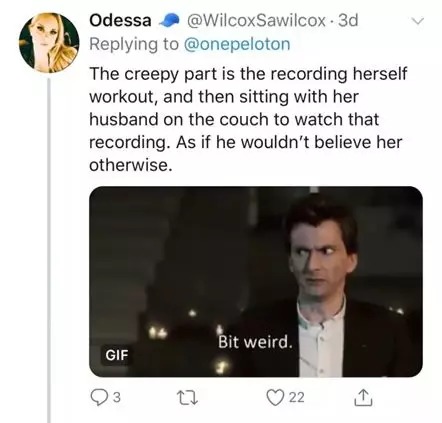Click the GIF badge on the media
This screenshot has width=442, height=423.
point(116,355)
